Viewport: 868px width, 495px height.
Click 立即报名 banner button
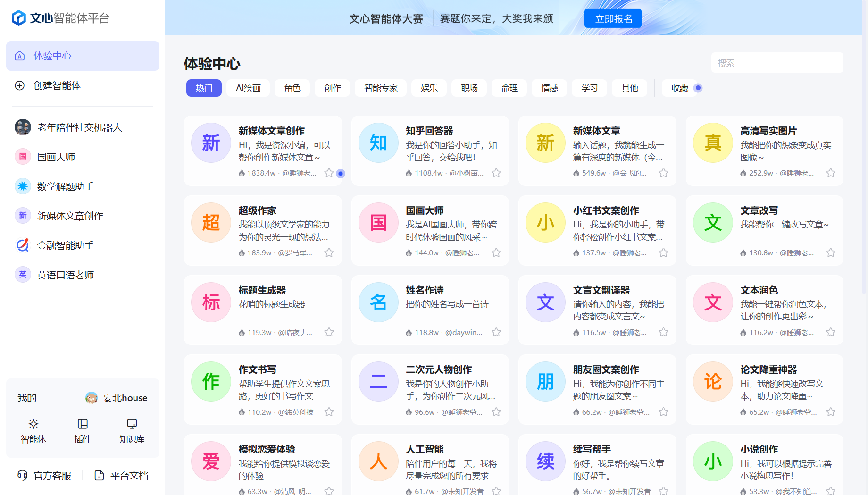tap(613, 18)
